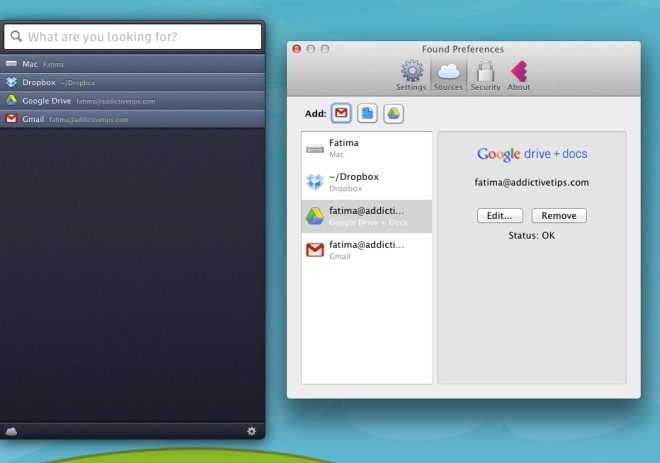Image resolution: width=660 pixels, height=463 pixels.
Task: Add a Google Drive source
Action: pos(394,114)
